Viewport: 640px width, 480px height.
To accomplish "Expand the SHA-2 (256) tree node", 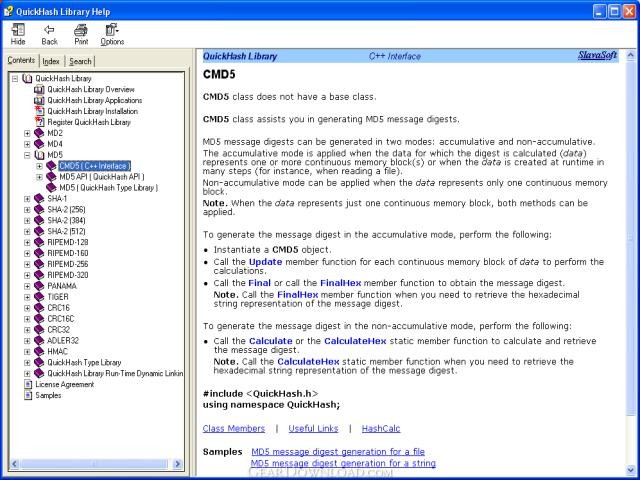I will 27,210.
